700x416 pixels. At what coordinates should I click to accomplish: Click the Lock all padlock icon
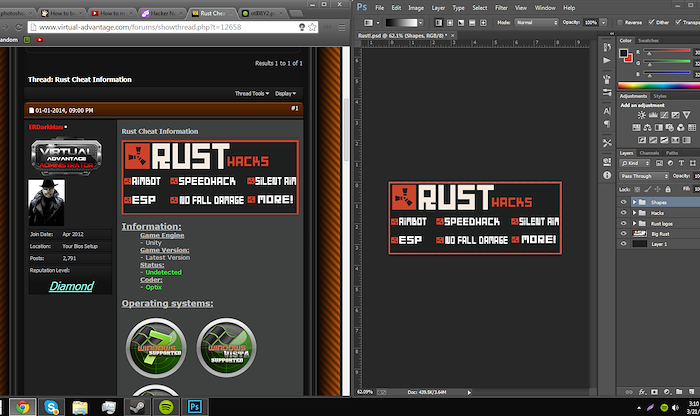tap(668, 189)
